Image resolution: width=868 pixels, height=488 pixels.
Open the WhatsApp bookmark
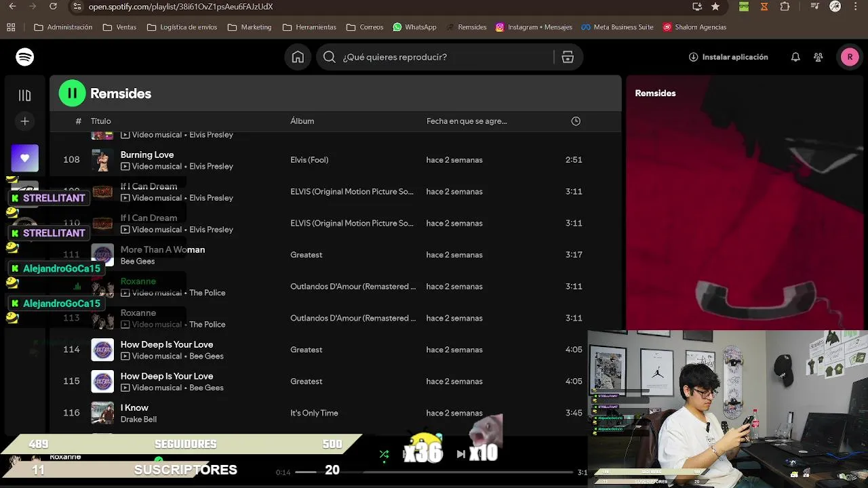(x=414, y=27)
